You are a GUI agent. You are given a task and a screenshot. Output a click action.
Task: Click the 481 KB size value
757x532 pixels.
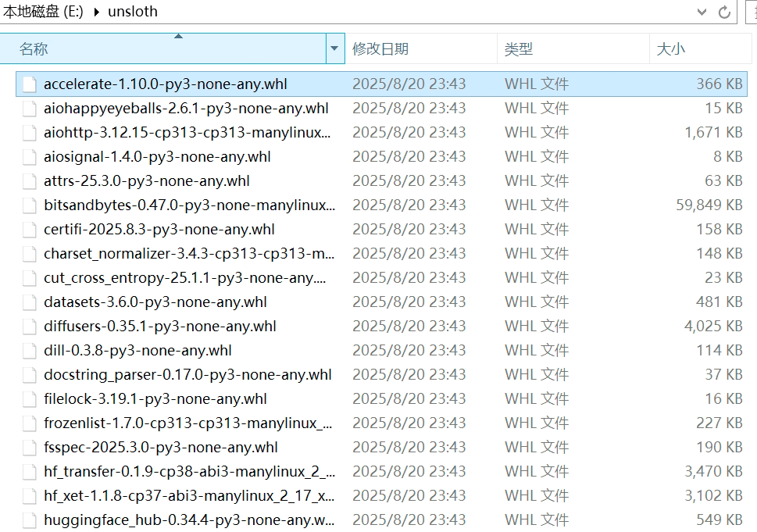coord(720,302)
